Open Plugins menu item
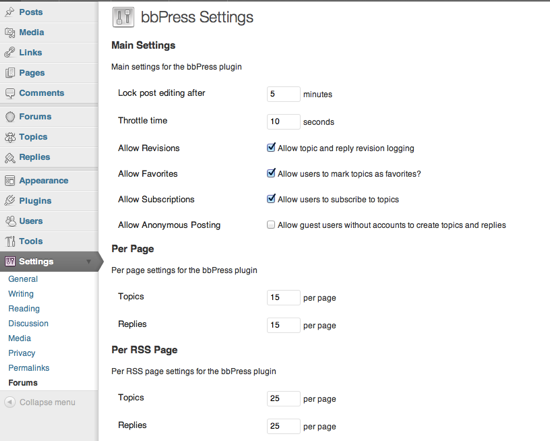 (x=35, y=201)
